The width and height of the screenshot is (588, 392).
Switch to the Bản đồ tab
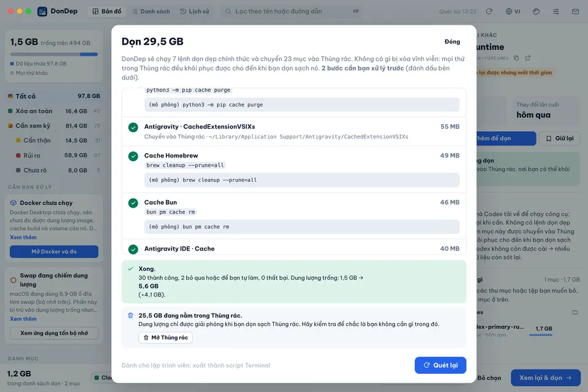(x=107, y=11)
